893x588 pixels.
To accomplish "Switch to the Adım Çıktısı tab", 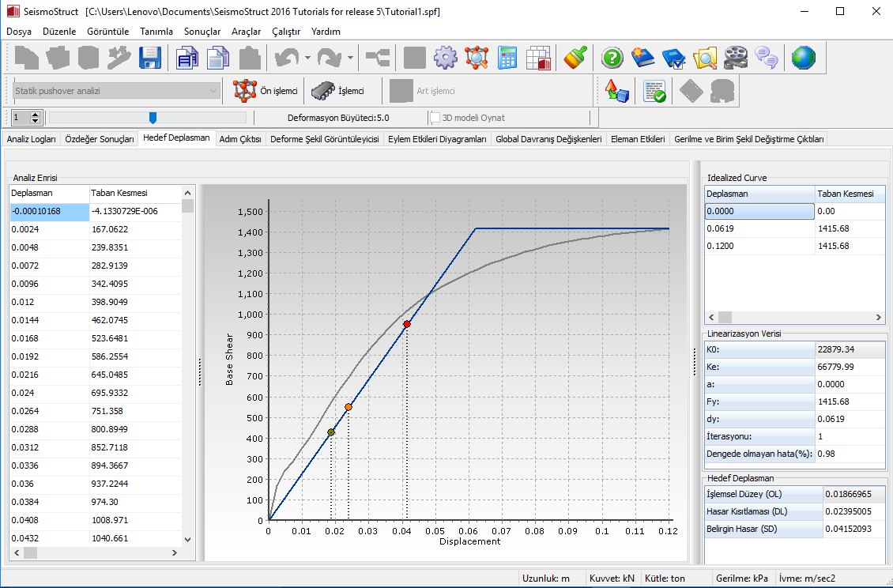I will (x=240, y=139).
